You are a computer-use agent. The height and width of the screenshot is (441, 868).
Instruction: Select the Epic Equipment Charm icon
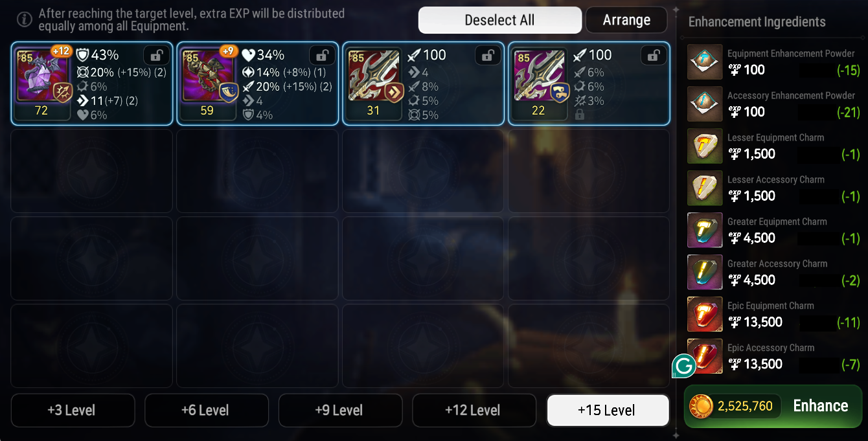pos(705,315)
